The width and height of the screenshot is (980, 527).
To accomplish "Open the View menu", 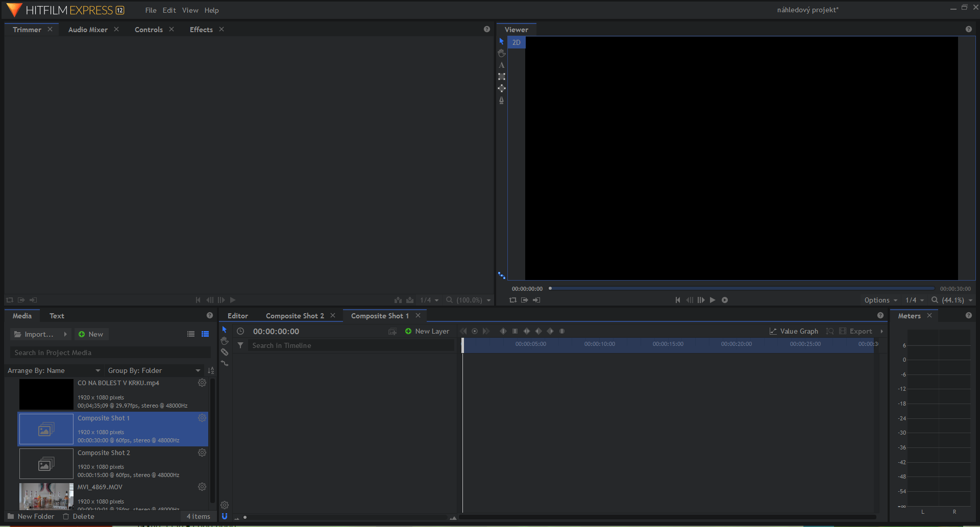I will pos(190,10).
